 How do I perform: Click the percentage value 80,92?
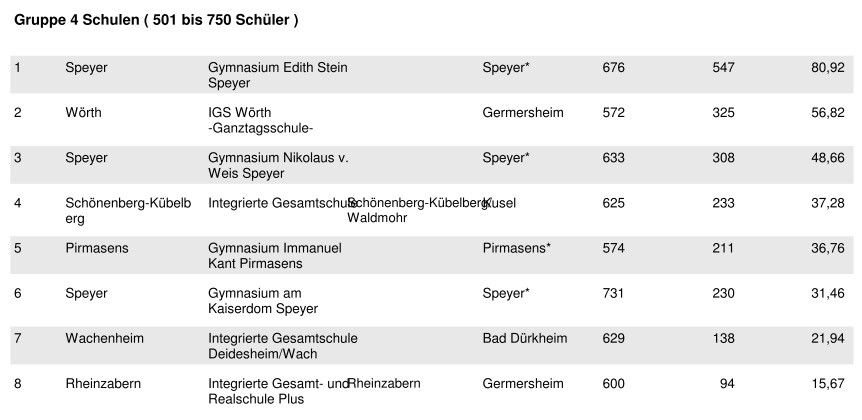click(827, 68)
